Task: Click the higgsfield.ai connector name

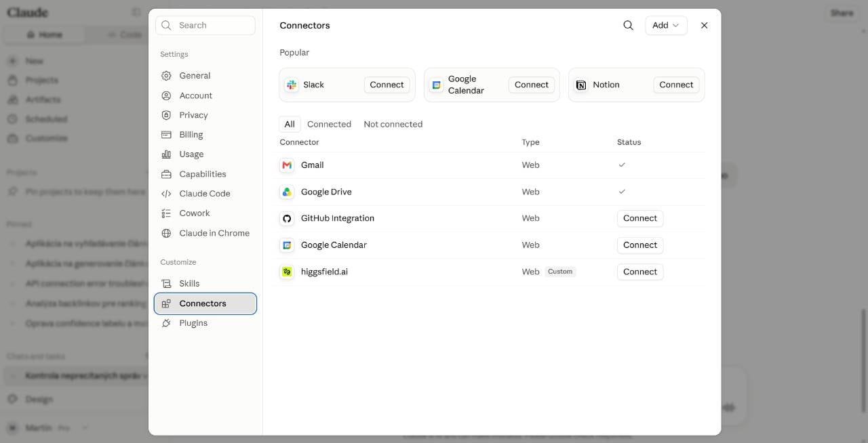Action: click(324, 272)
